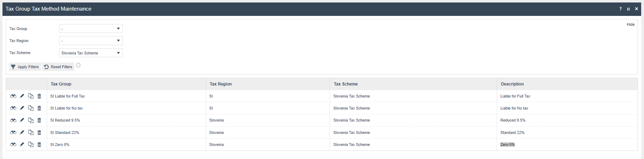Copy the SI Zero 0% row
644x159 pixels.
point(31,145)
